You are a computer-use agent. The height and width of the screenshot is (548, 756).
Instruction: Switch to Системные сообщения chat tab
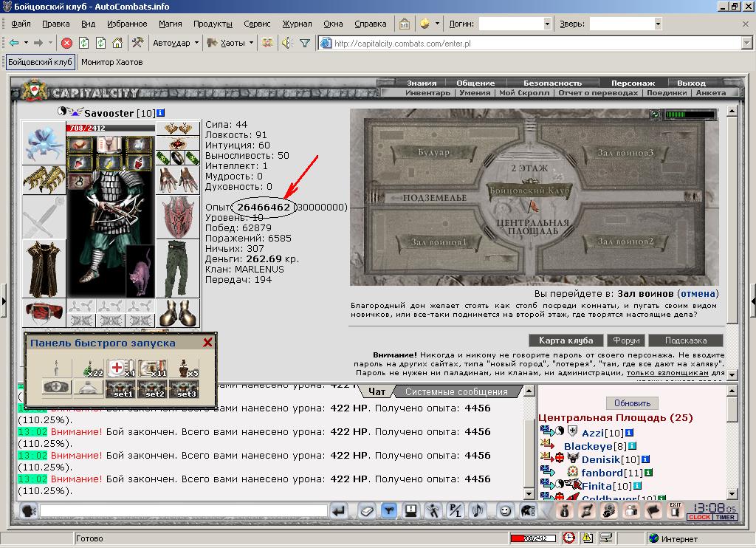[456, 391]
